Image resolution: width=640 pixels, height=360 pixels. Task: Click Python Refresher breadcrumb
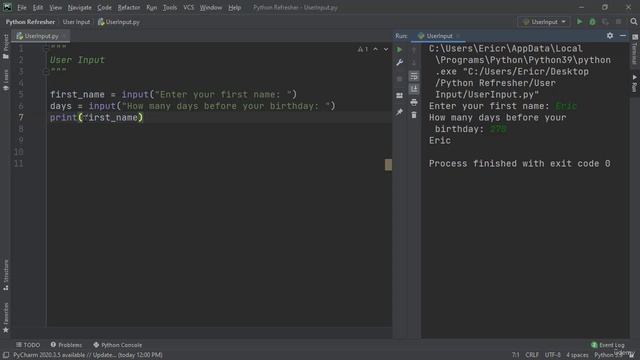click(x=30, y=22)
